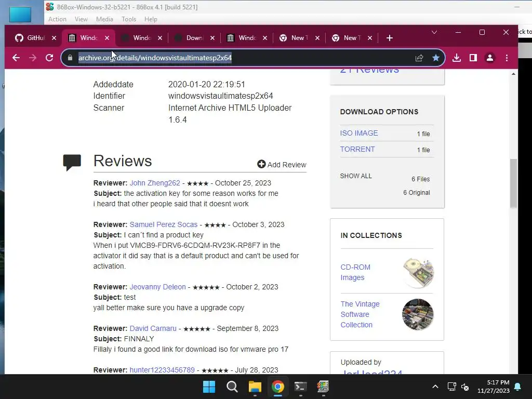Open reviewer John Zheng262 profile
This screenshot has height=399, width=532.
(155, 183)
